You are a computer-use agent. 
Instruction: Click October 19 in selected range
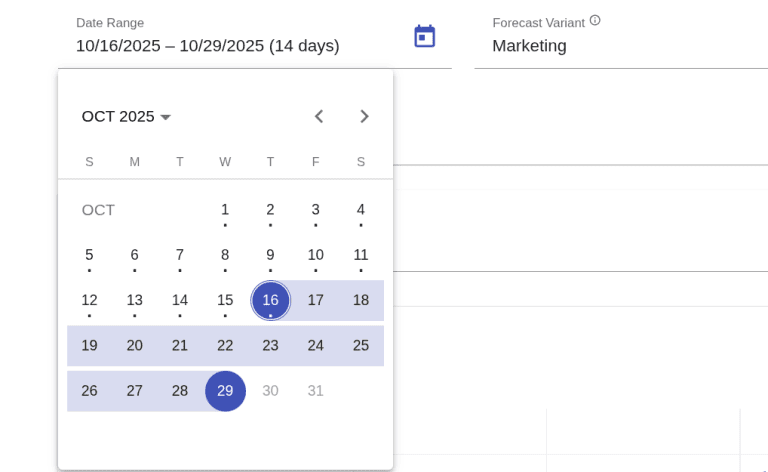89,346
